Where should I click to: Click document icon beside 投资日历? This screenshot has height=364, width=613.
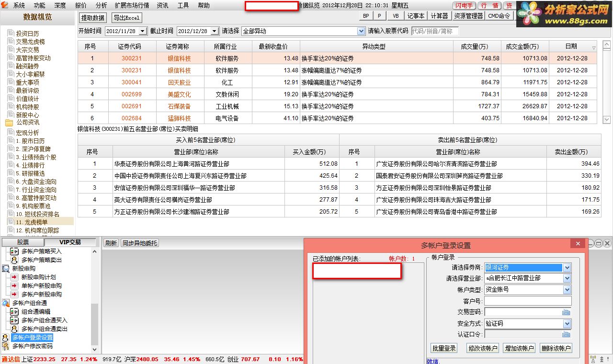point(11,34)
